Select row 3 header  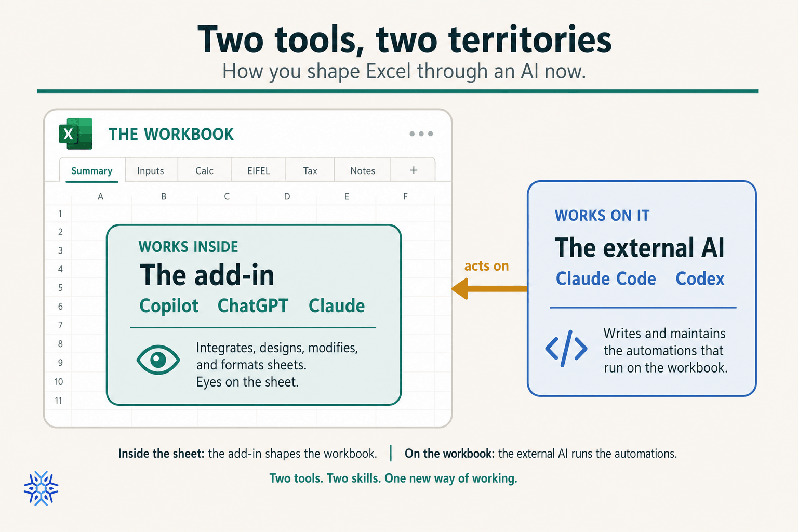60,250
